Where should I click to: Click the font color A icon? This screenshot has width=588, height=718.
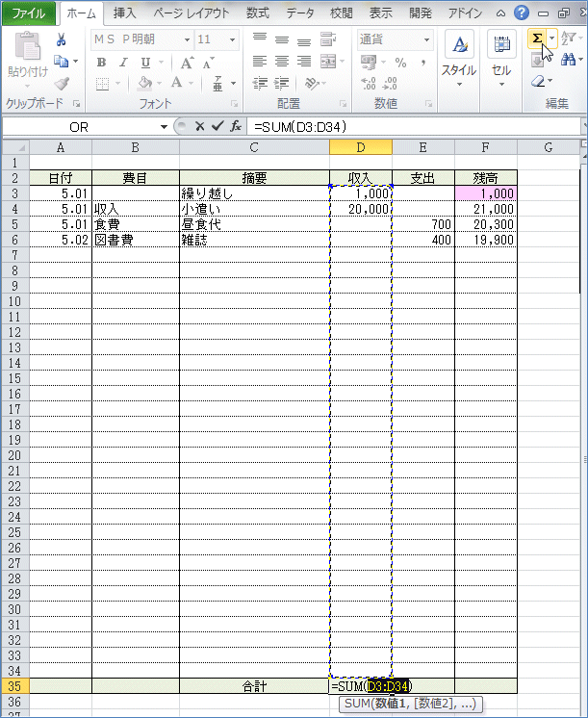click(x=176, y=83)
